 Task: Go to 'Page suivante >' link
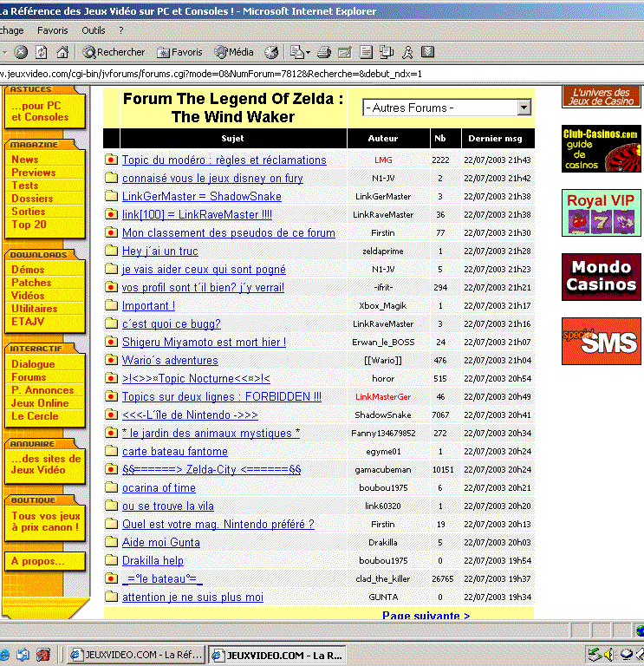pos(426,615)
